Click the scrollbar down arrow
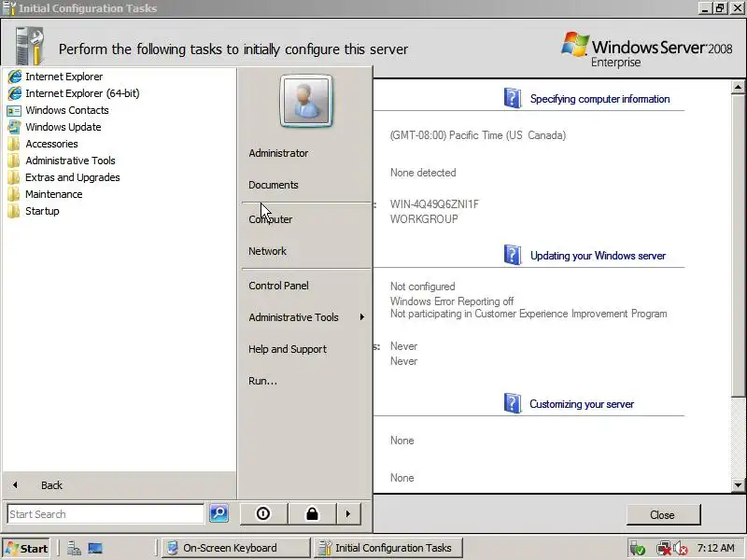Viewport: 747px width, 560px height. (x=738, y=485)
